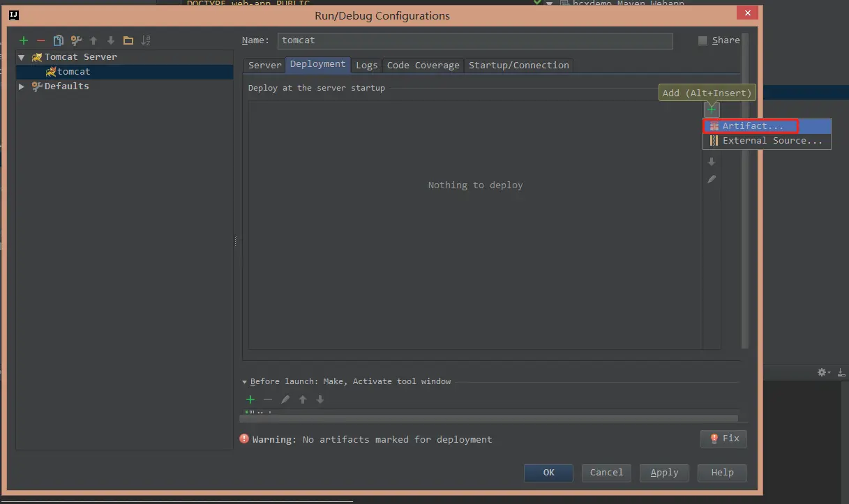The image size is (849, 504).
Task: Edit deployment item pencil icon
Action: [x=712, y=179]
